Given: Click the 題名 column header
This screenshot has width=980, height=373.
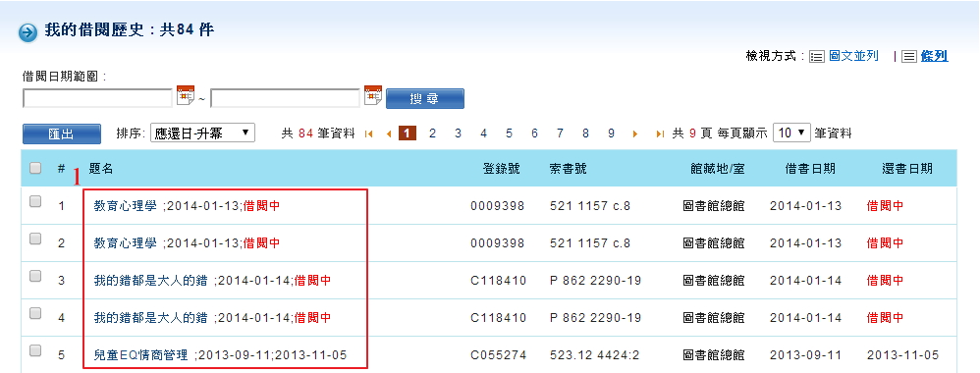Looking at the screenshot, I should (100, 169).
